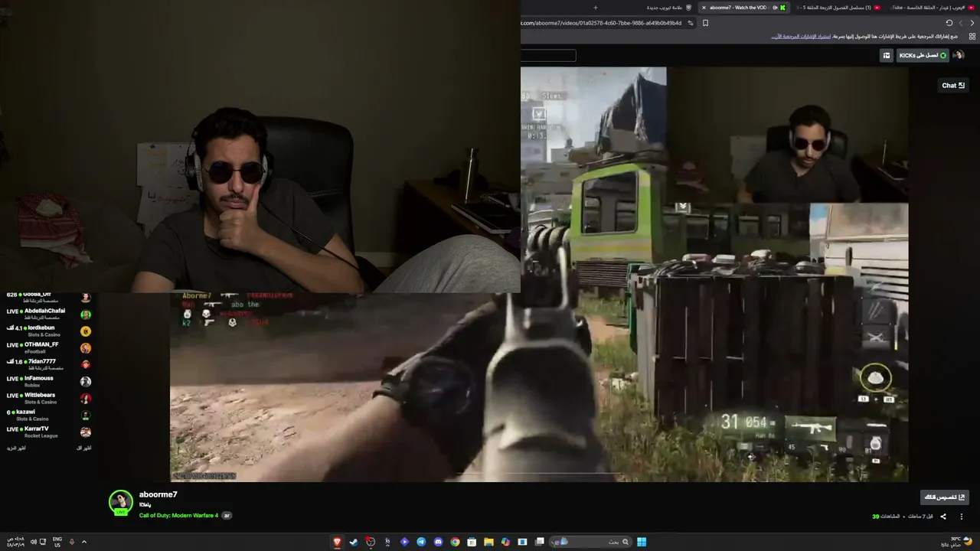Open Telegram from the taskbar

[x=421, y=542]
